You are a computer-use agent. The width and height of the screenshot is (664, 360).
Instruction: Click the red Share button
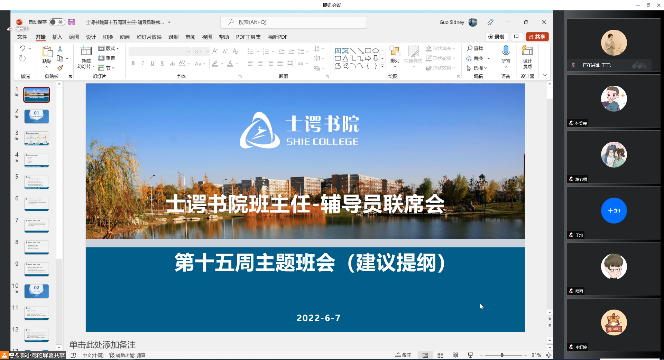(537, 37)
